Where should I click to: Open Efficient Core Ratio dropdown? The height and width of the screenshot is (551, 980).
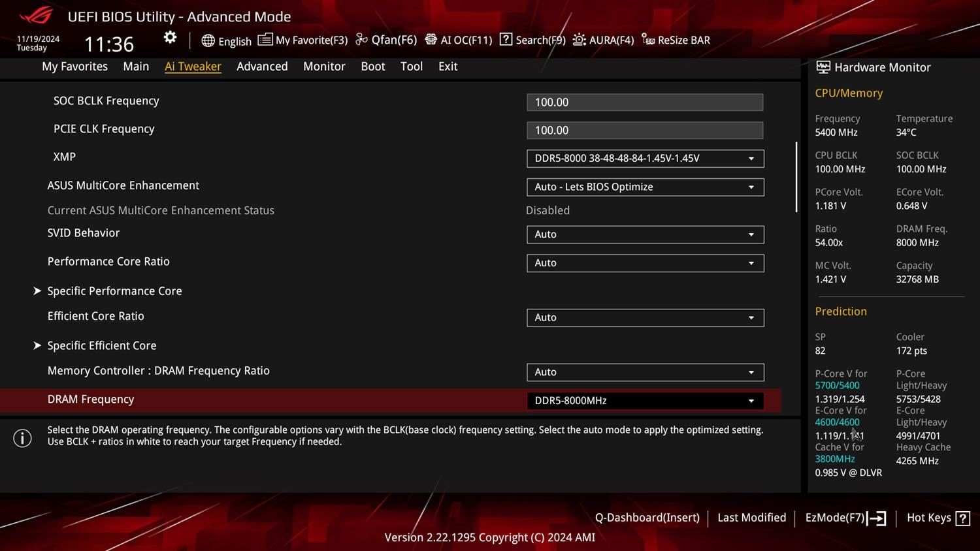point(645,317)
